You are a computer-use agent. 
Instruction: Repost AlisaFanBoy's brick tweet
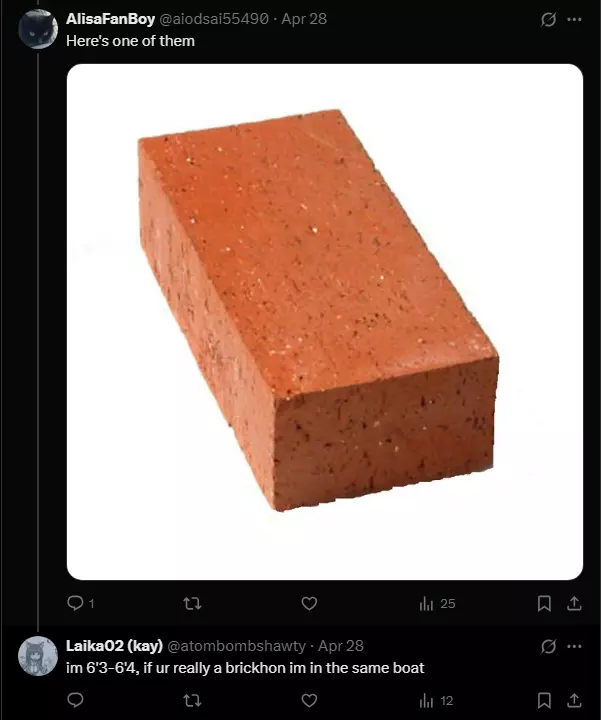tap(192, 603)
